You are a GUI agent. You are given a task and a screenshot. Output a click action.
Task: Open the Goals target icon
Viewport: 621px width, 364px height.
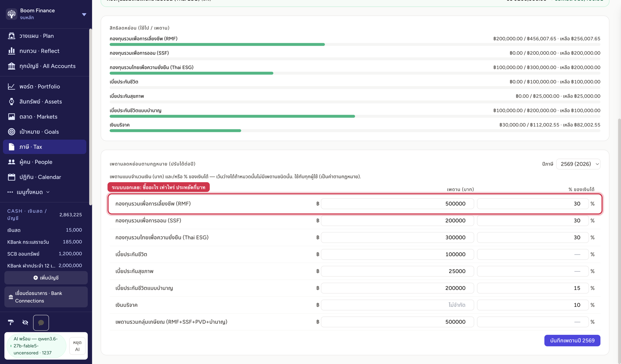(x=11, y=132)
